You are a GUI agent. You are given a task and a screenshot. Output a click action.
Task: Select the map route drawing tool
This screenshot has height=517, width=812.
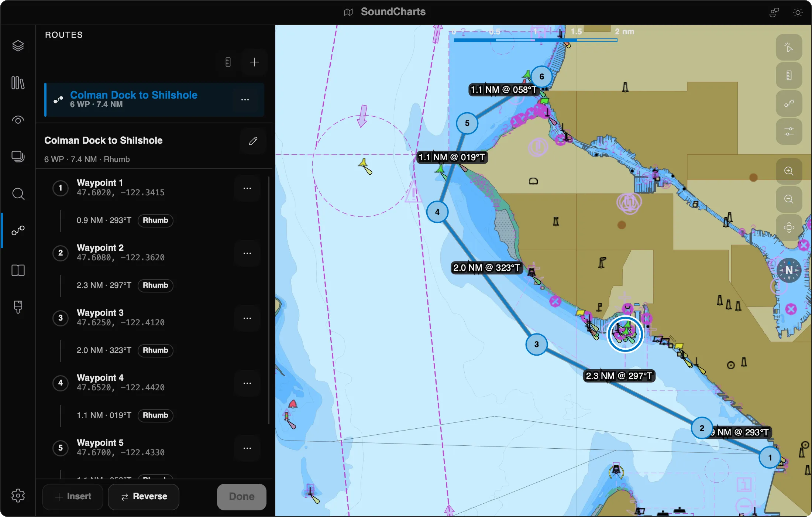789,103
